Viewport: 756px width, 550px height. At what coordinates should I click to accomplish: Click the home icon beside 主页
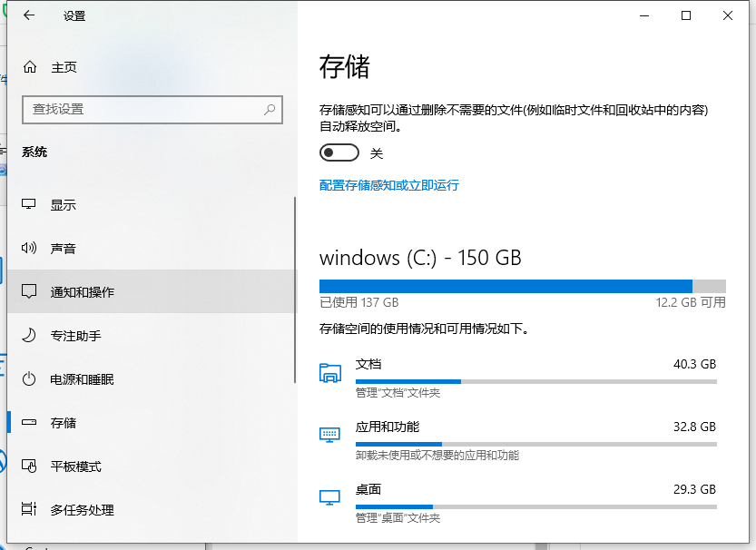tap(30, 67)
